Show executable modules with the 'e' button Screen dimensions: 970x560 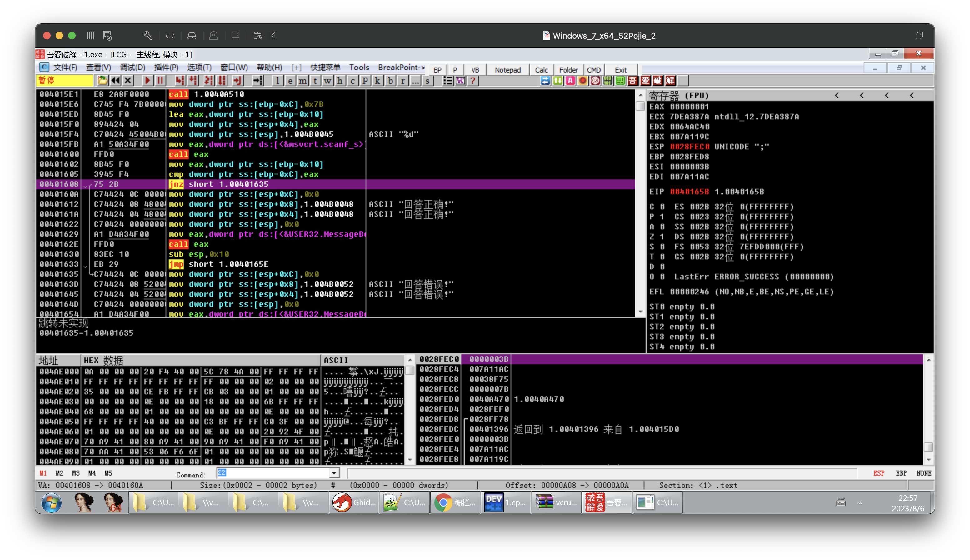290,81
